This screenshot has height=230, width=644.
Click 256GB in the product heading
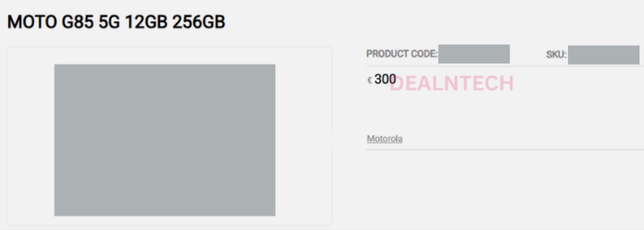[199, 22]
